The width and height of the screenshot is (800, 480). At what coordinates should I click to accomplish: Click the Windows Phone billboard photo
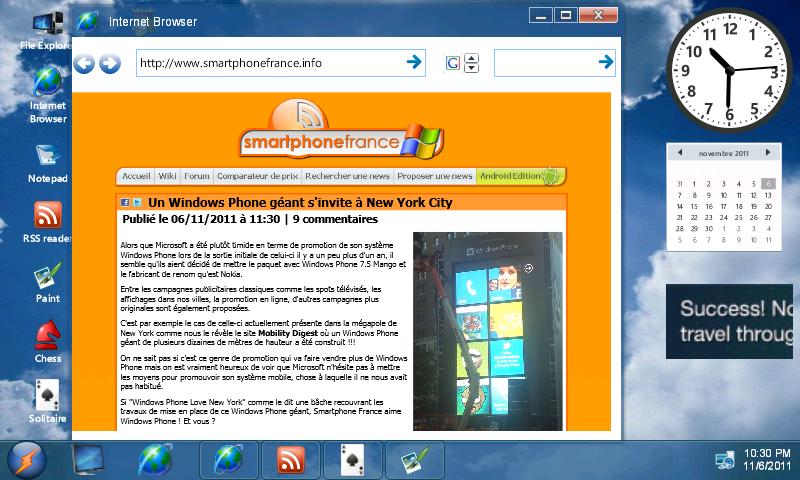(488, 332)
